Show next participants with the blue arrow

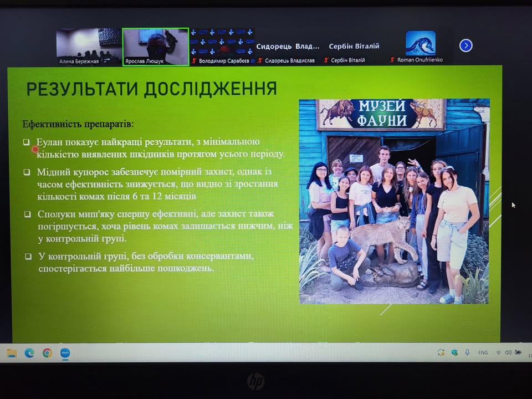click(x=466, y=45)
